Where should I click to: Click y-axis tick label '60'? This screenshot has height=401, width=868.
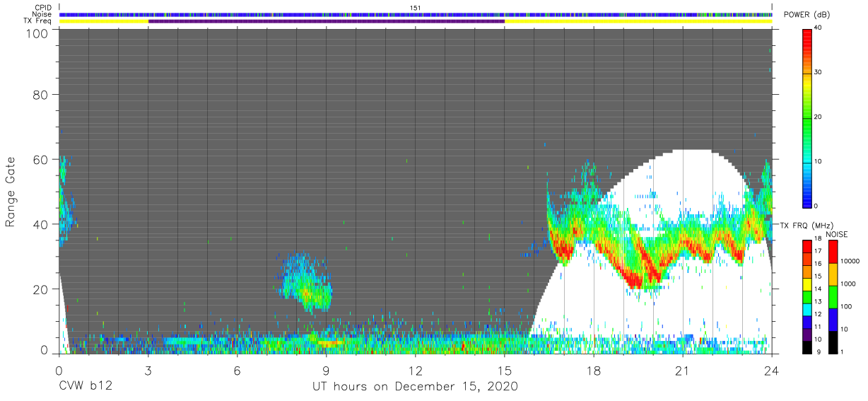pos(40,160)
